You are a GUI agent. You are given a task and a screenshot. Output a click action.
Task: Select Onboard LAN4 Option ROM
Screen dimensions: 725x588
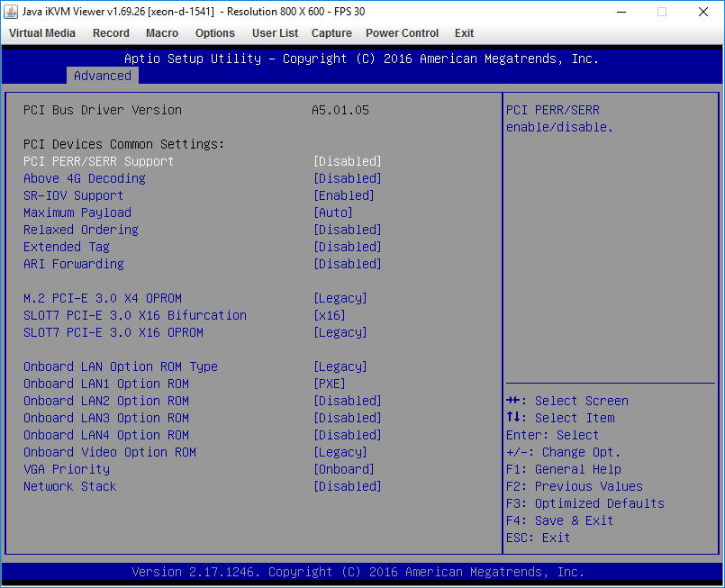pyautogui.click(x=106, y=435)
